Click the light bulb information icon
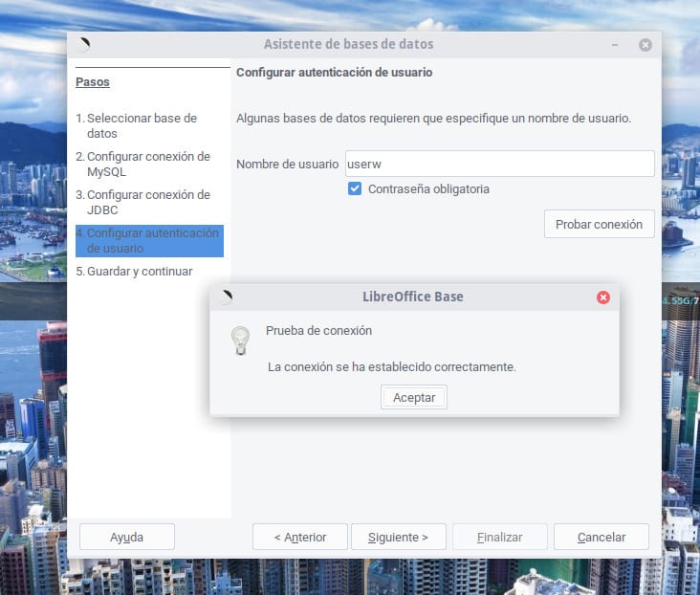This screenshot has width=700, height=595. [x=240, y=341]
